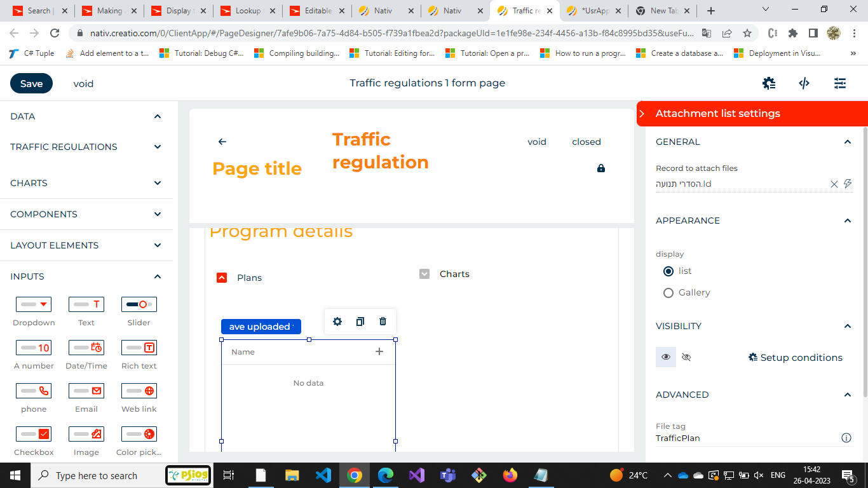This screenshot has height=488, width=868.
Task: Add the A number input element
Action: (34, 355)
